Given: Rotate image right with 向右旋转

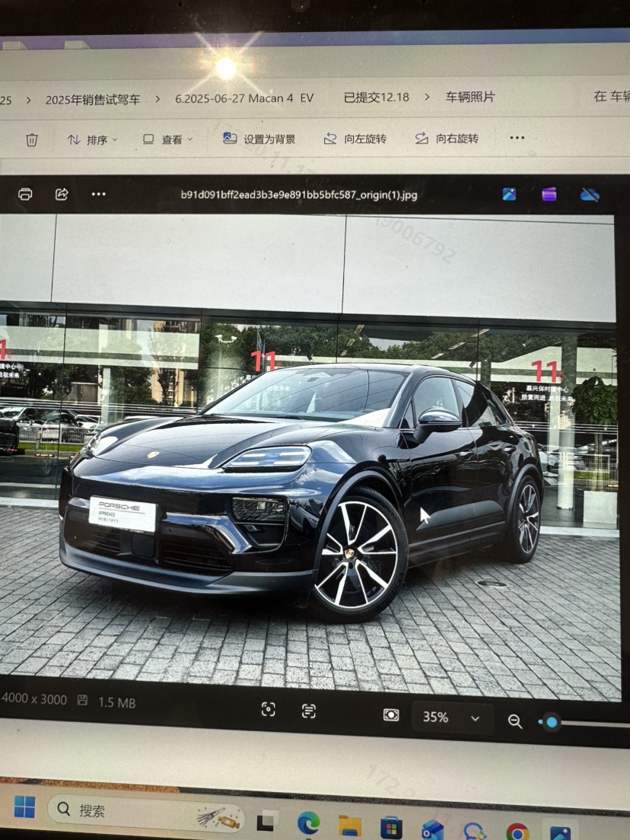Looking at the screenshot, I should [x=447, y=138].
